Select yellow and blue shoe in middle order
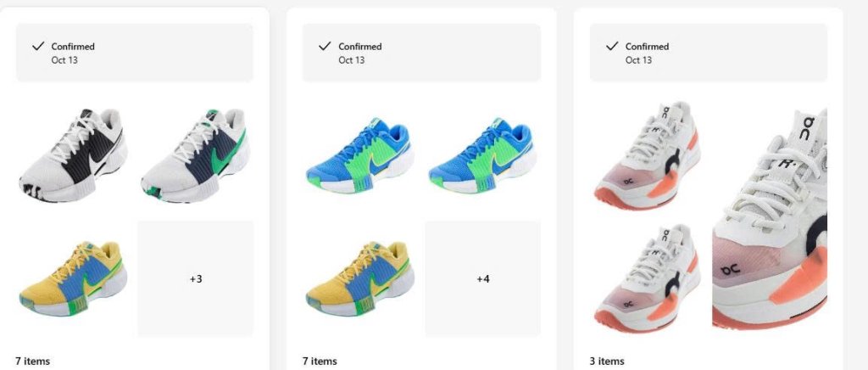Image resolution: width=868 pixels, height=370 pixels. click(360, 278)
